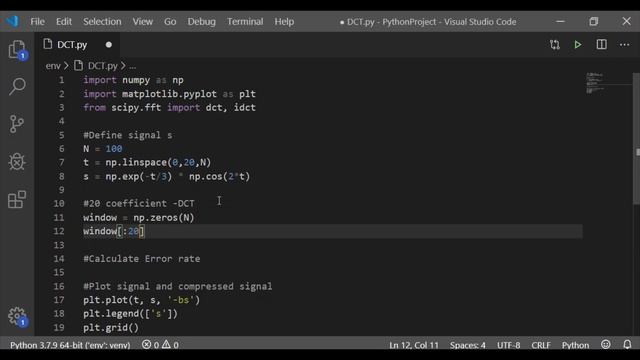Click the np.exp(-t/3) expression line
The image size is (640, 360).
[x=167, y=176]
